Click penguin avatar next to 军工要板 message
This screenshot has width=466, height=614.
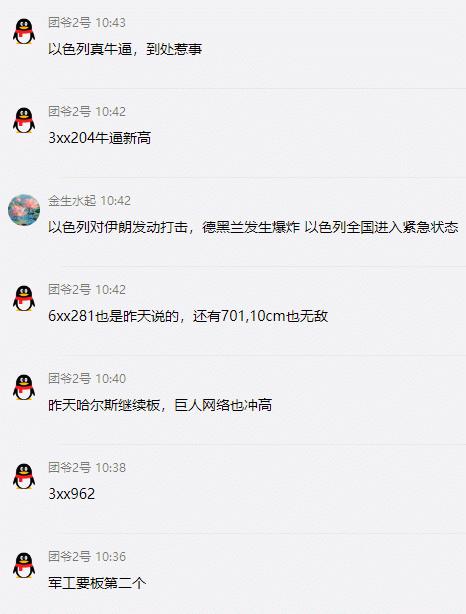click(24, 565)
